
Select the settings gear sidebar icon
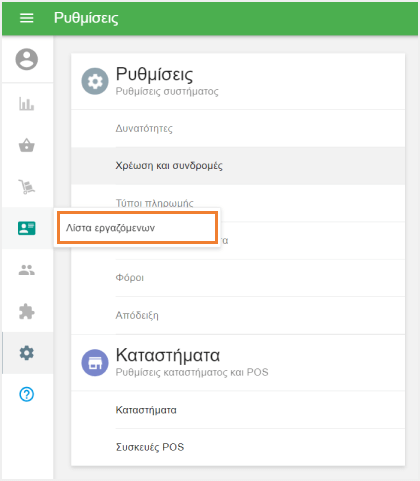[27, 353]
